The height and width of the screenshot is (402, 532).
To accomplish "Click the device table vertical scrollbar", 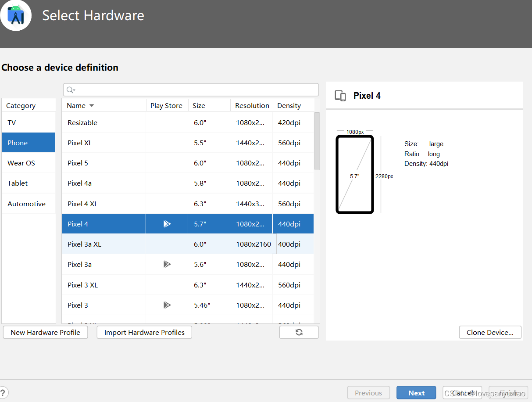I will [317, 140].
